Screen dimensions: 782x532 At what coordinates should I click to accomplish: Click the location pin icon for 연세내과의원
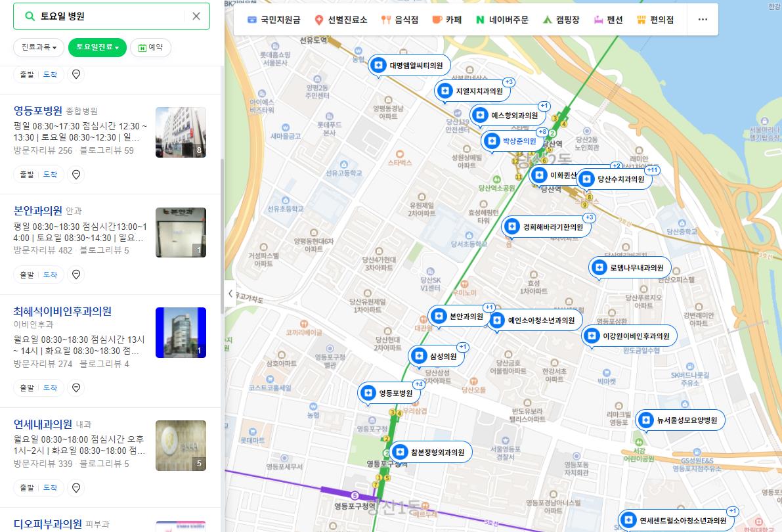pos(76,487)
